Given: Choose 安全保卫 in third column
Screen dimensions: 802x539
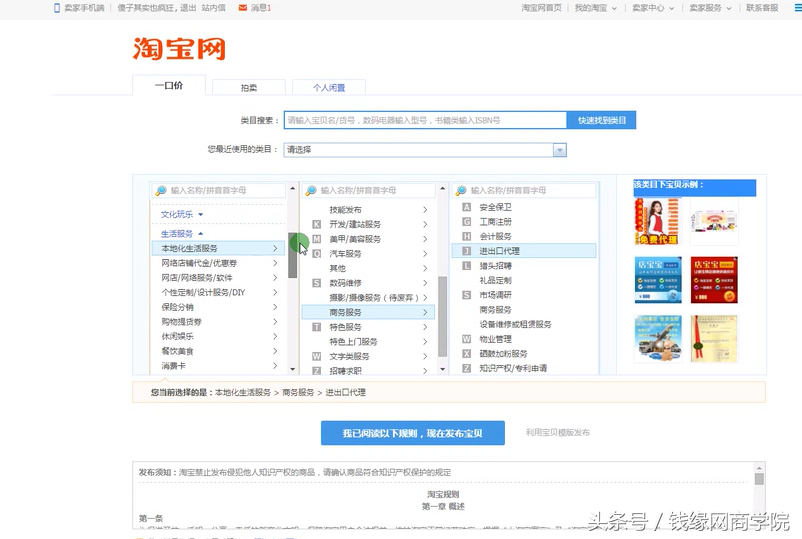Looking at the screenshot, I should click(x=524, y=207).
